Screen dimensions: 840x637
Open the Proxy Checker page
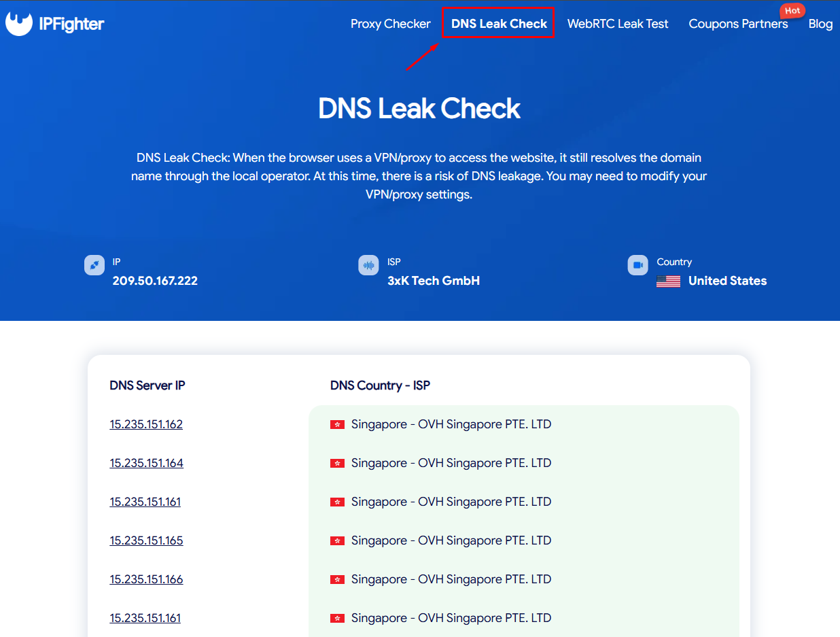tap(391, 24)
